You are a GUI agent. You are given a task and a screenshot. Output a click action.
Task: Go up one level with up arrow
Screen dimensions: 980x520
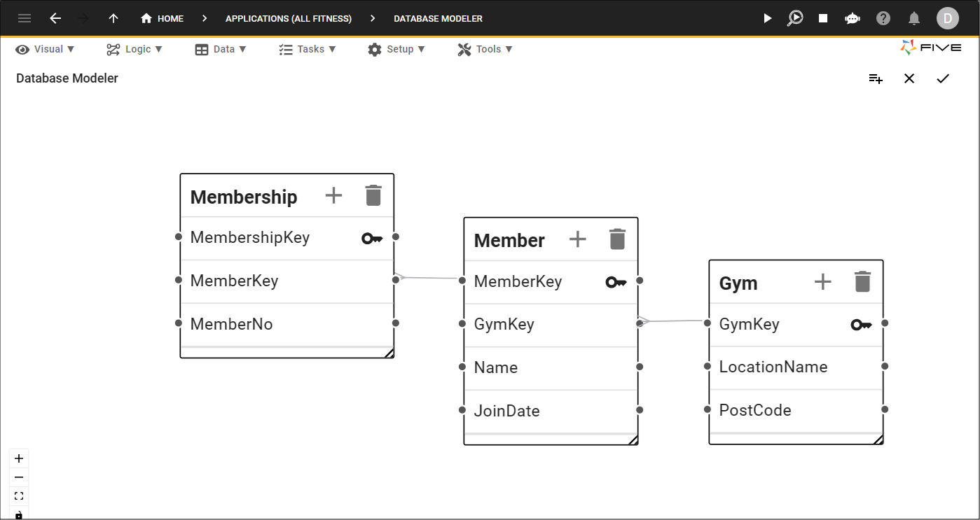pyautogui.click(x=113, y=18)
